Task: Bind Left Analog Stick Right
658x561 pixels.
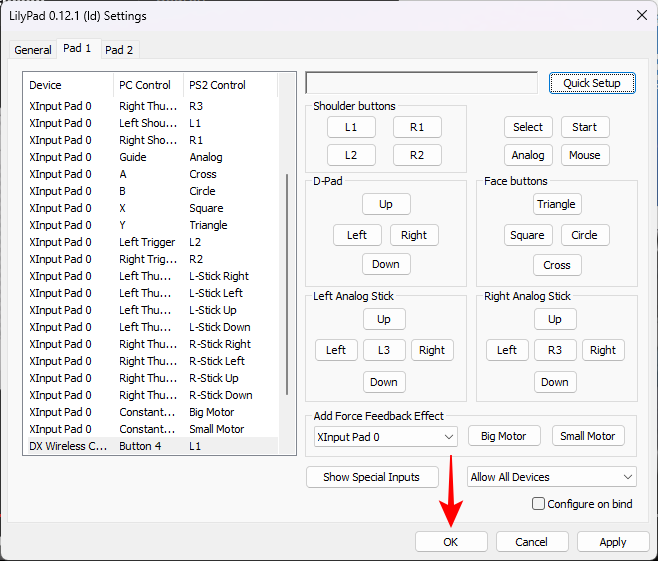Action: tap(432, 350)
